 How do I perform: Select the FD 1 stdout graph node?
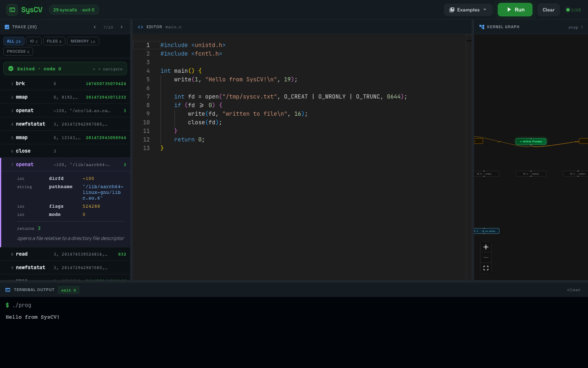click(x=531, y=174)
